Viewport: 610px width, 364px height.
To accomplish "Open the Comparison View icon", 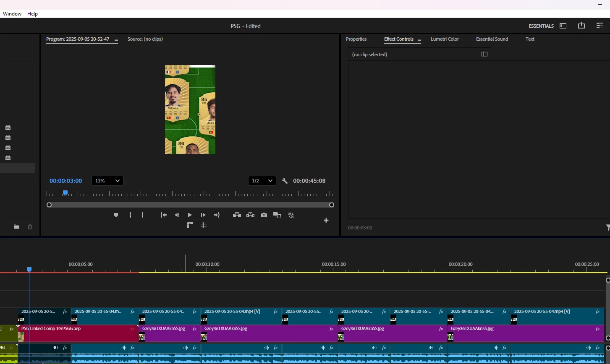I will click(x=277, y=215).
